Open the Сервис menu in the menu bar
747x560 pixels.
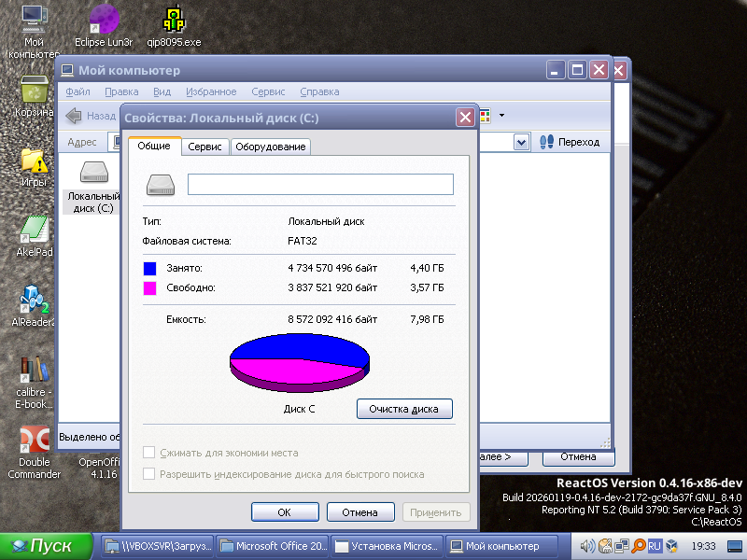268,91
